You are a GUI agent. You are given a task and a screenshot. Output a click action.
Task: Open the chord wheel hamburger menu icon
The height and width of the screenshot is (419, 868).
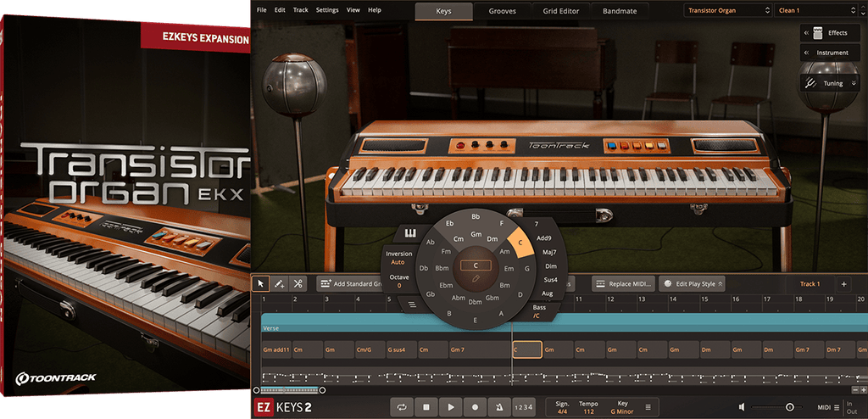click(x=412, y=304)
